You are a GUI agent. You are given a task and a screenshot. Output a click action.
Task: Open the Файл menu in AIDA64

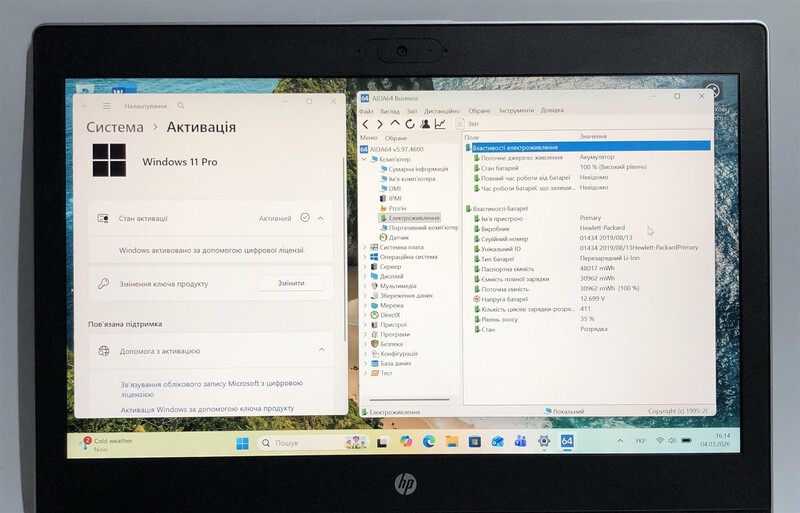point(366,111)
